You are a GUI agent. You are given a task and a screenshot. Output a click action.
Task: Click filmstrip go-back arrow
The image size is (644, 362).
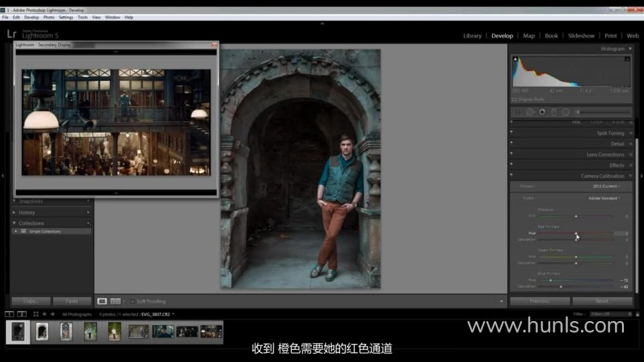(45, 314)
